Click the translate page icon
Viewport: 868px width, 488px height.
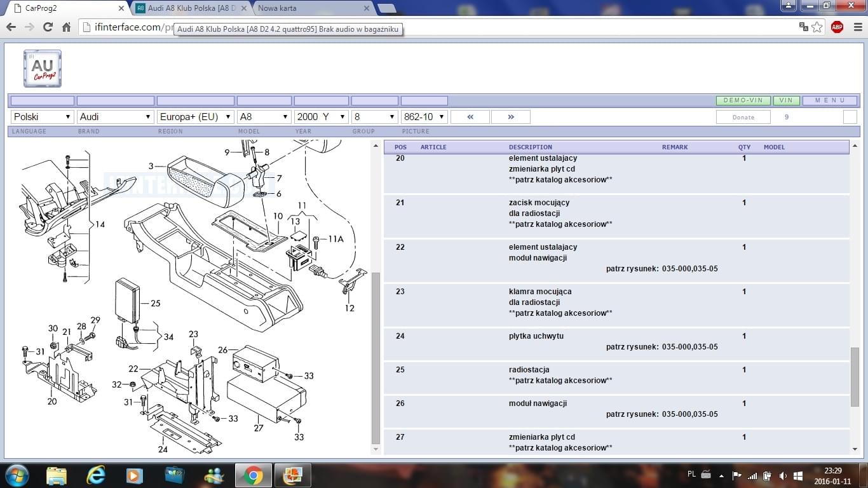[x=803, y=27]
